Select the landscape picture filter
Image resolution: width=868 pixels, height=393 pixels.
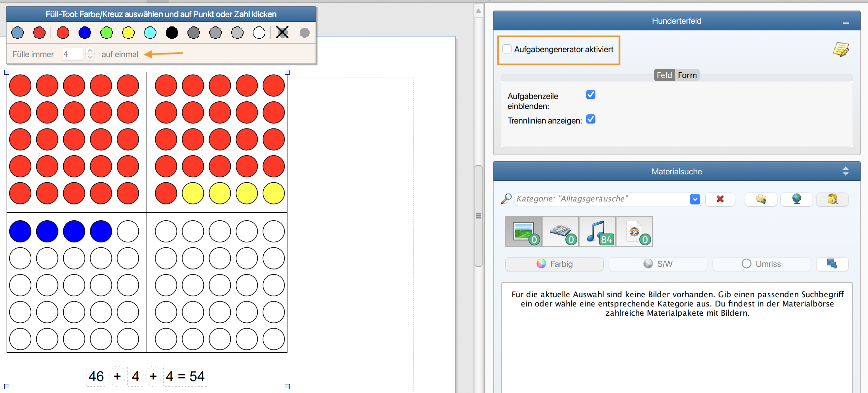click(x=524, y=232)
